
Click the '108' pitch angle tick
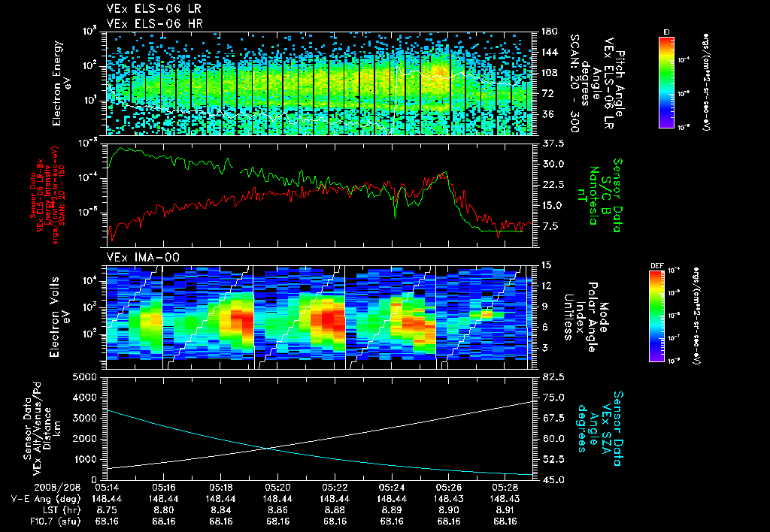click(550, 73)
